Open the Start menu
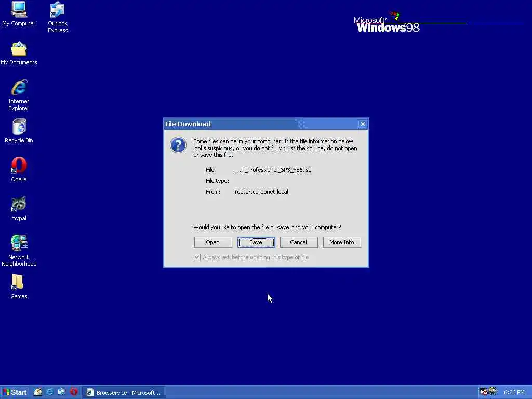This screenshot has width=532, height=399. 15,392
